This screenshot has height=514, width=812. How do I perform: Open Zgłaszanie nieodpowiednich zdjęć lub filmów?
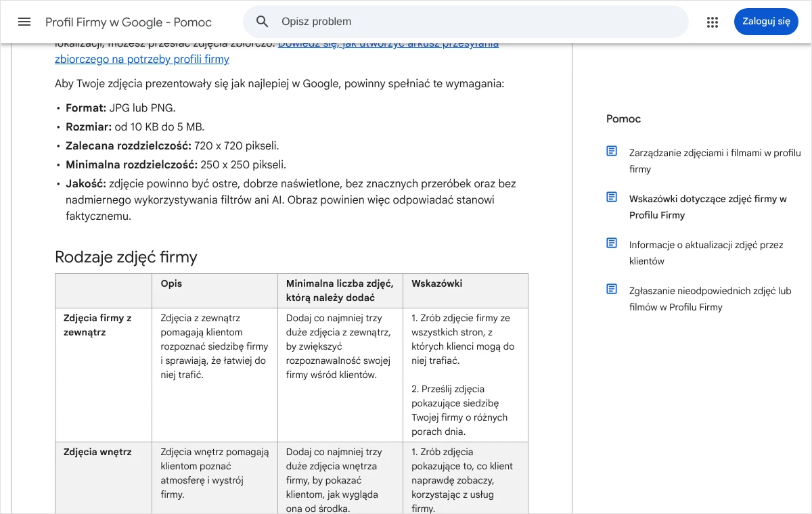point(710,299)
